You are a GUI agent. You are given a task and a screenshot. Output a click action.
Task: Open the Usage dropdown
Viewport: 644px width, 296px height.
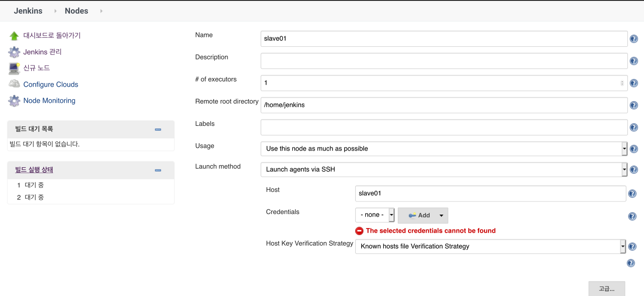444,149
